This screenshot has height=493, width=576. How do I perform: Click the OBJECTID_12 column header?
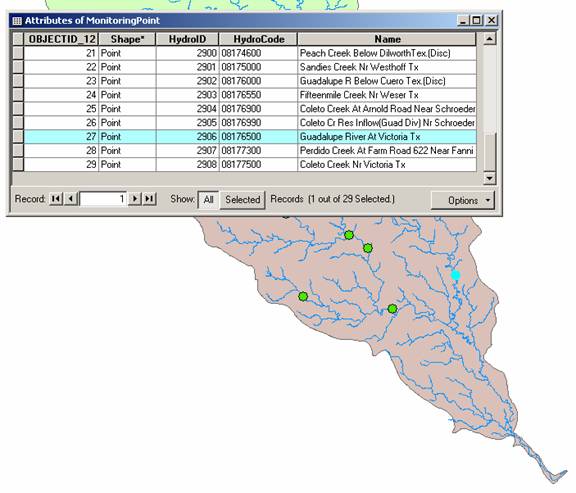coord(61,39)
